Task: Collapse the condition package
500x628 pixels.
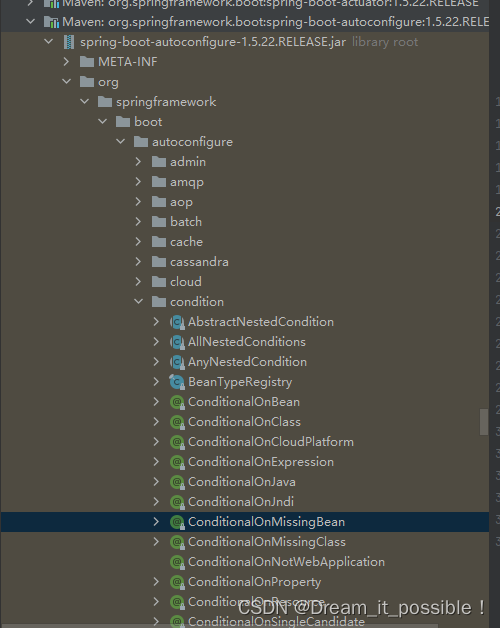Action: click(x=139, y=301)
